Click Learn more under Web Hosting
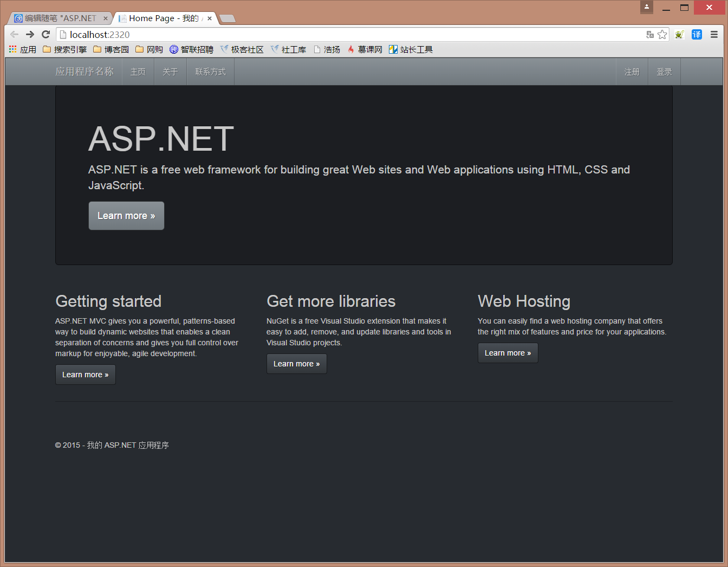Screen dimensions: 728x567 (508, 353)
